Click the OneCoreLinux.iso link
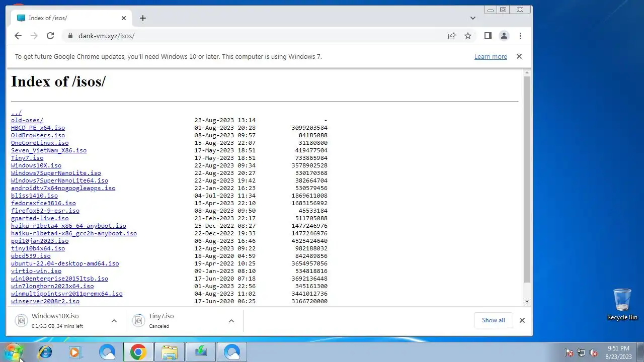Image resolution: width=644 pixels, height=362 pixels. click(x=40, y=143)
